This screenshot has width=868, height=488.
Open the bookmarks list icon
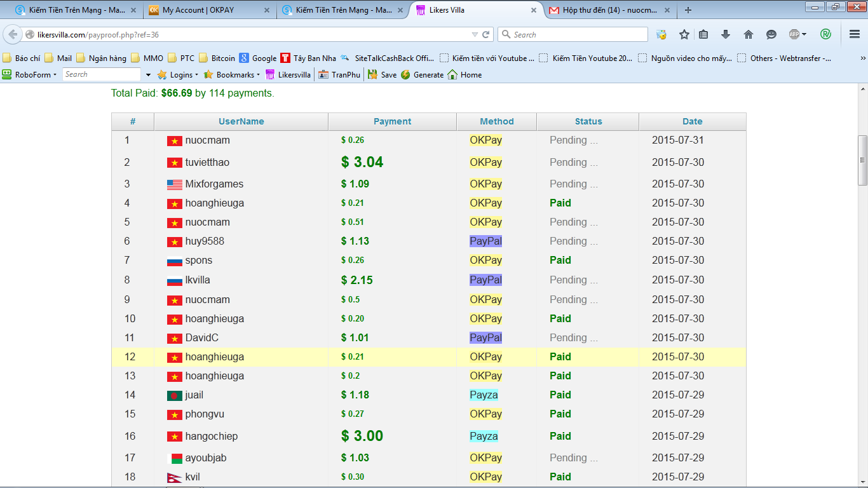tap(703, 34)
